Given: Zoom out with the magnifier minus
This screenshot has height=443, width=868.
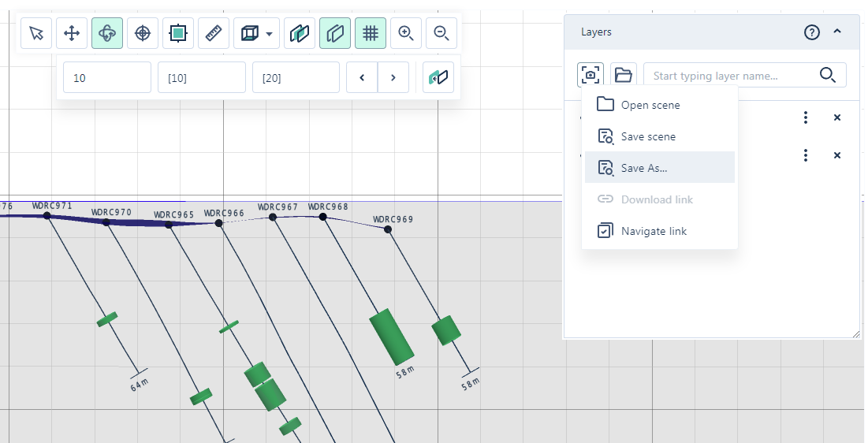Looking at the screenshot, I should pos(441,33).
